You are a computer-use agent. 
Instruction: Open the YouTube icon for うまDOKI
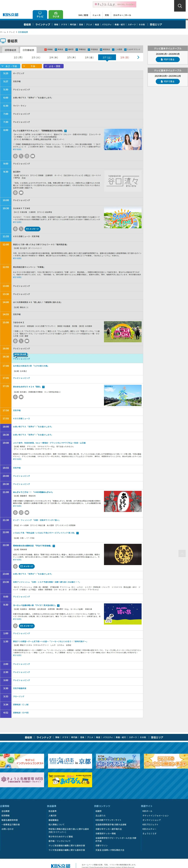(x=27, y=341)
